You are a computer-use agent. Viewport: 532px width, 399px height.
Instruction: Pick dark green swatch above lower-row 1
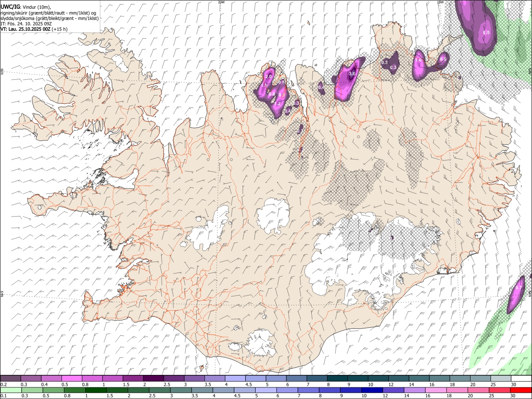(x=96, y=390)
